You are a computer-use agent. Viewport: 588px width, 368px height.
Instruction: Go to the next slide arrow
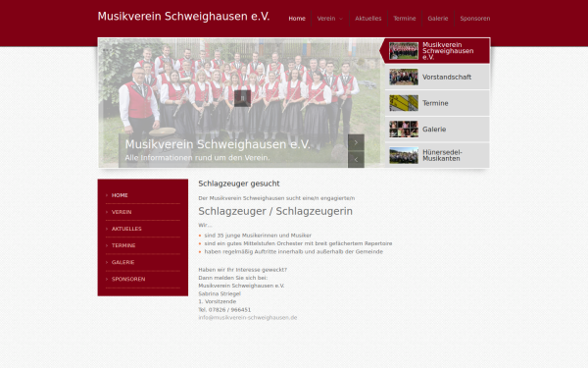[x=356, y=142]
